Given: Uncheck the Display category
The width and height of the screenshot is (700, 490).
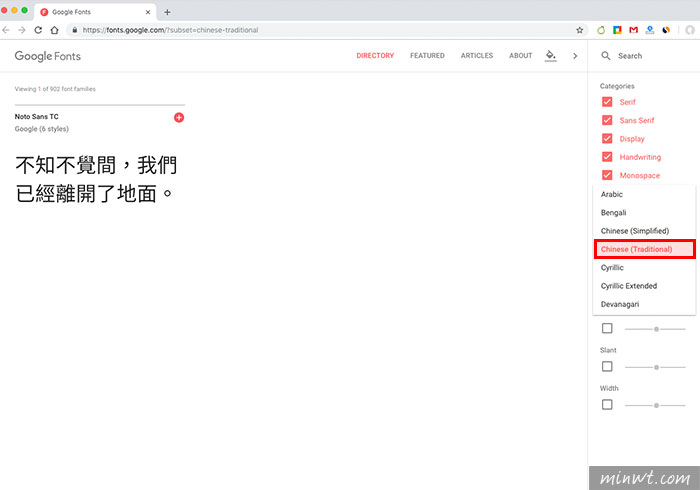Looking at the screenshot, I should (607, 138).
